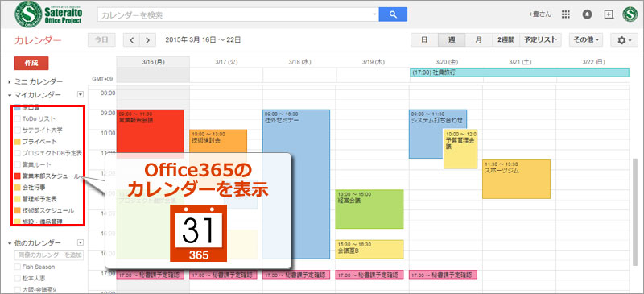The image size is (644, 294).
Task: Click the カレンダー title link
Action: click(38, 40)
